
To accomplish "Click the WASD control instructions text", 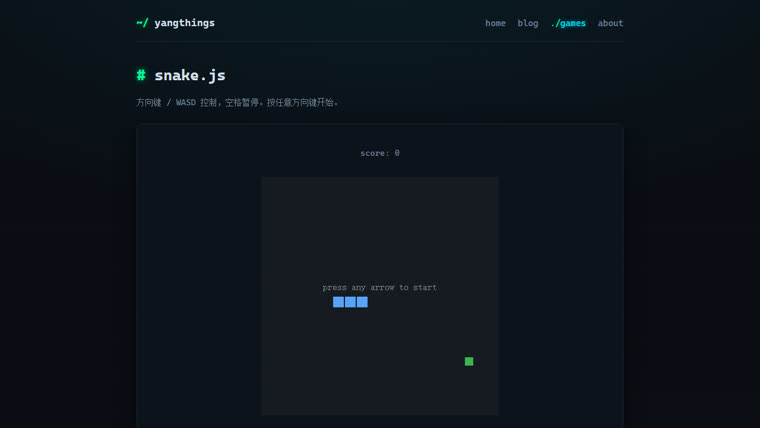I will 238,102.
